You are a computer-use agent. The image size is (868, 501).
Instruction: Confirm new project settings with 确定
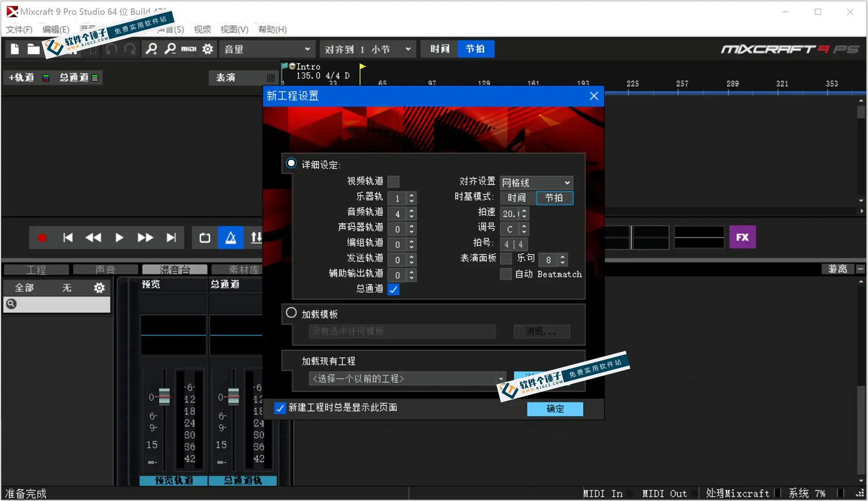tap(555, 409)
